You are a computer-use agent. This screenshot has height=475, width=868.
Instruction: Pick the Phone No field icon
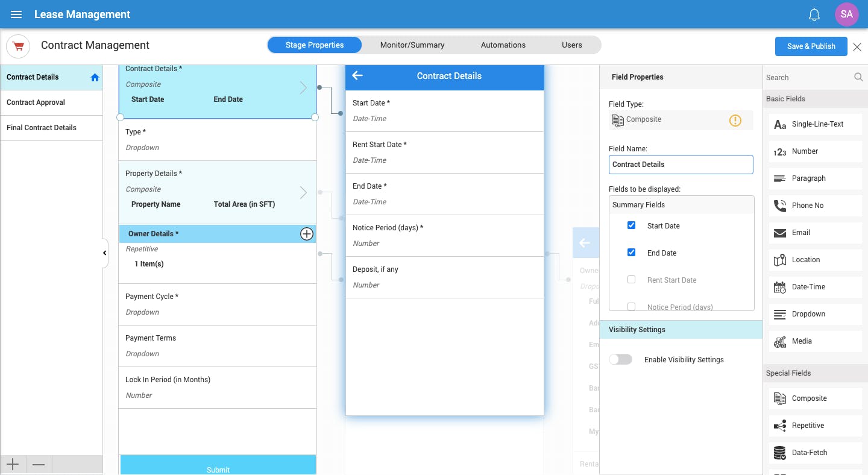tap(780, 206)
